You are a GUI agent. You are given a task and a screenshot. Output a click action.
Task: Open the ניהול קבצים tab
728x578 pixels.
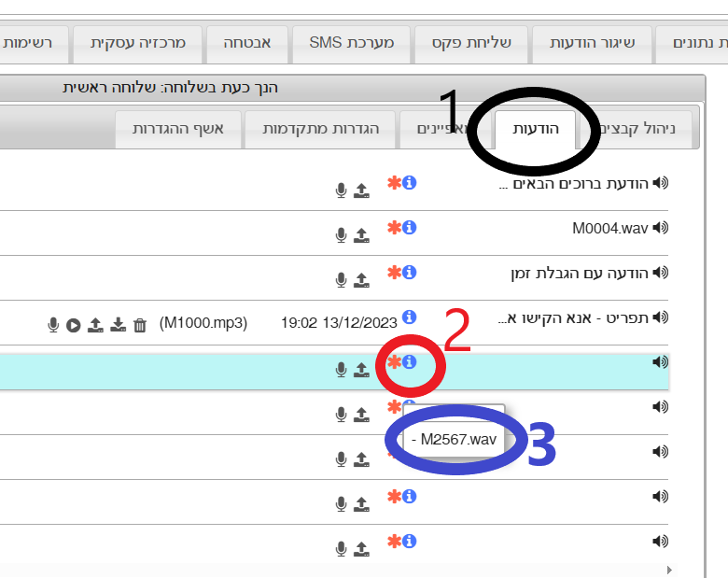[644, 129]
